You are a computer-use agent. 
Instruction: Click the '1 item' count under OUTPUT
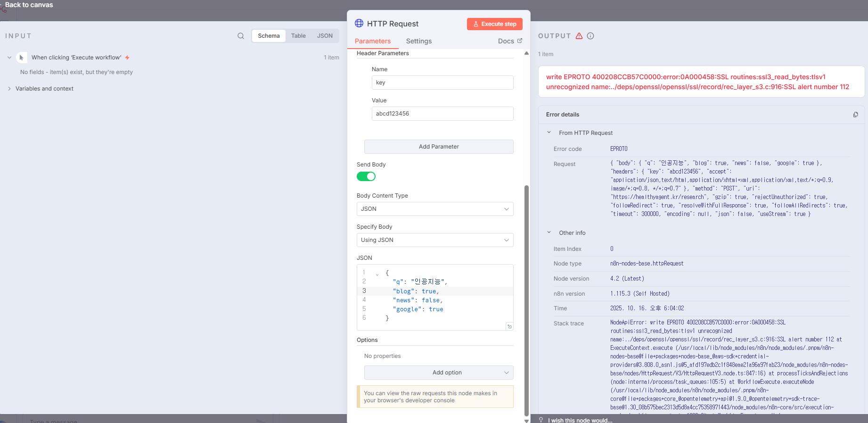click(546, 54)
